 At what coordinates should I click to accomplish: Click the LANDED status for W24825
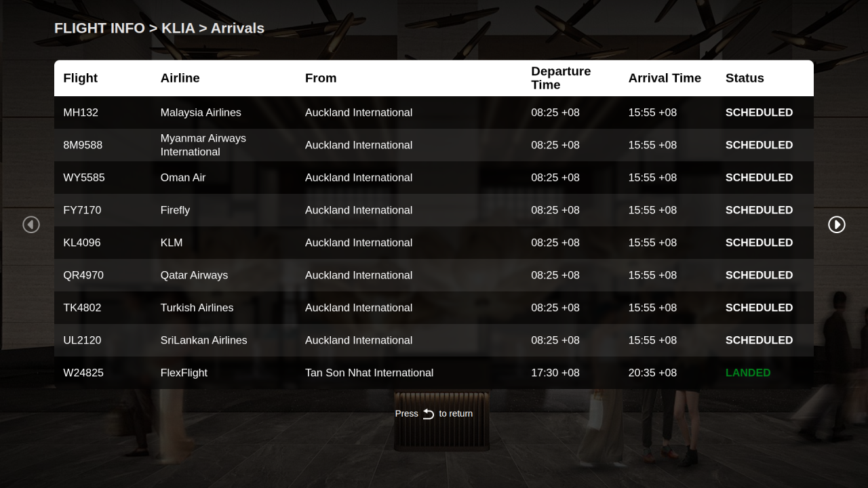[x=748, y=373]
